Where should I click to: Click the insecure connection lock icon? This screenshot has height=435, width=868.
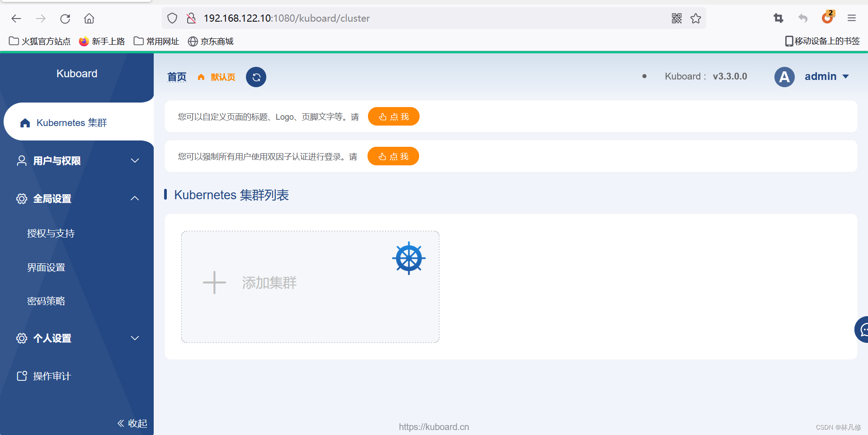[x=191, y=18]
